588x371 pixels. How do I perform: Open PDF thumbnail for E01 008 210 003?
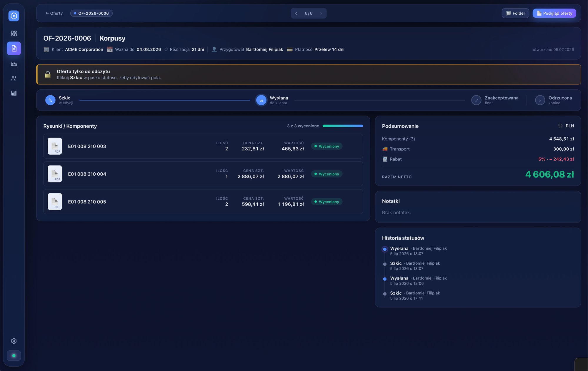pyautogui.click(x=55, y=146)
